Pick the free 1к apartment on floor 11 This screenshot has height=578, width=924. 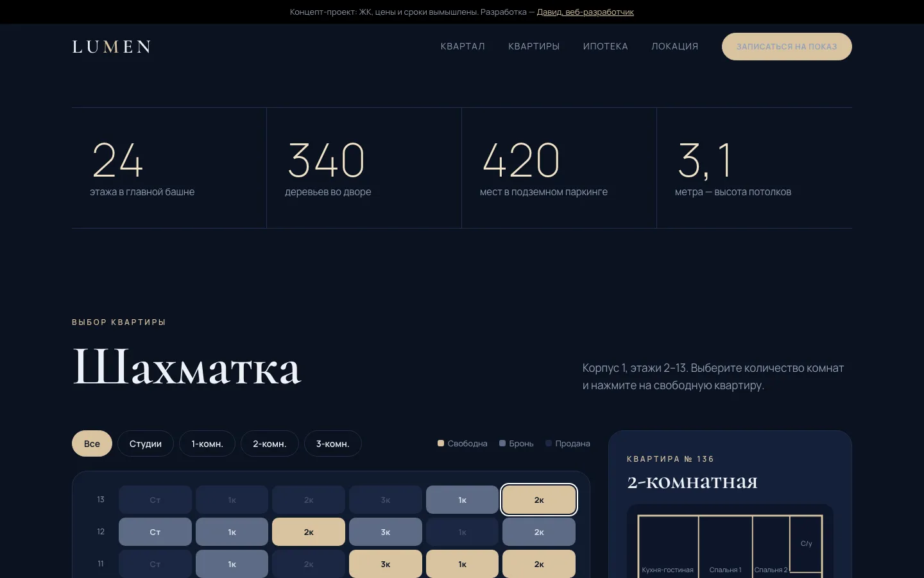(x=462, y=565)
